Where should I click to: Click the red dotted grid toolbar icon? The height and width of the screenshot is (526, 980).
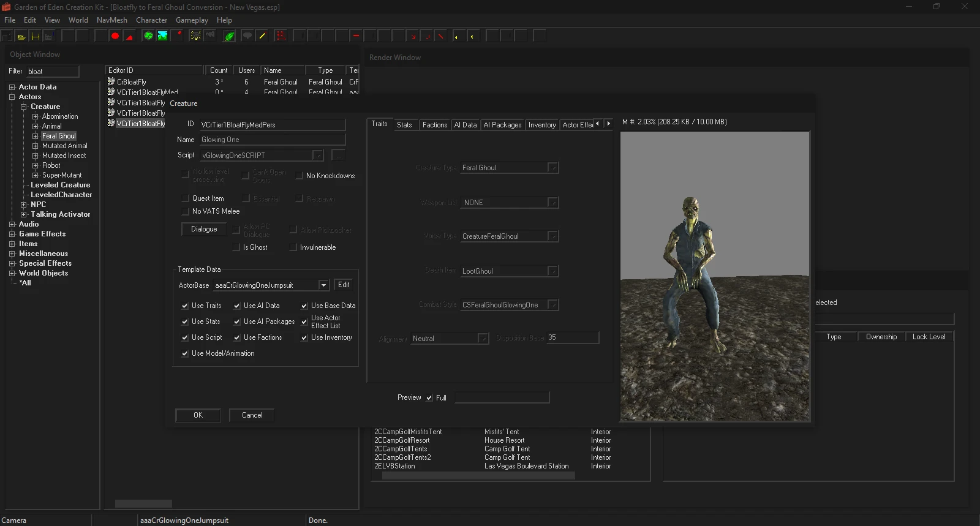pyautogui.click(x=281, y=36)
